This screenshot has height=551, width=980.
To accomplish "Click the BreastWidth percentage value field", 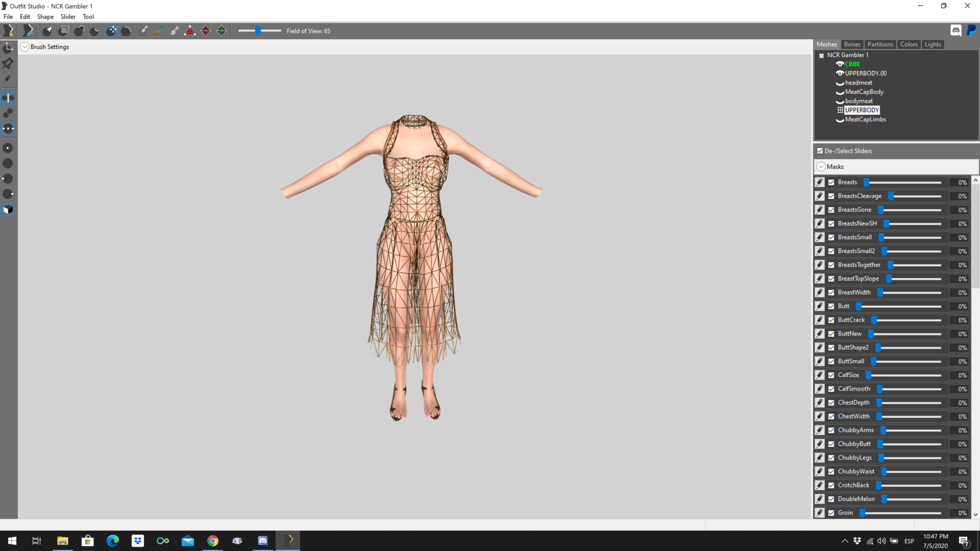I will [959, 293].
